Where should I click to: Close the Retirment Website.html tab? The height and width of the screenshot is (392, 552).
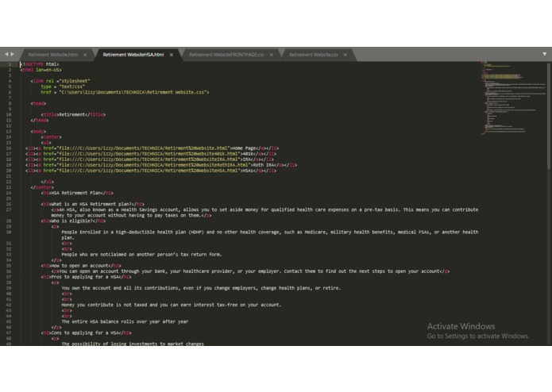click(85, 55)
